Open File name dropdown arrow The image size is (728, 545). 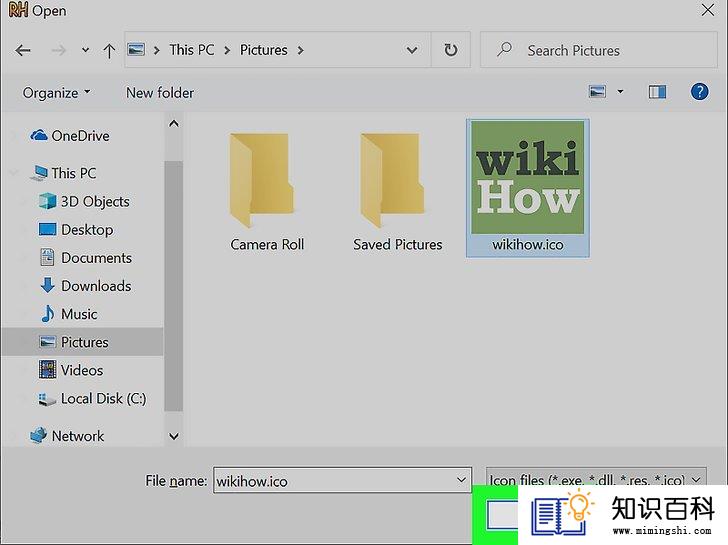(462, 480)
